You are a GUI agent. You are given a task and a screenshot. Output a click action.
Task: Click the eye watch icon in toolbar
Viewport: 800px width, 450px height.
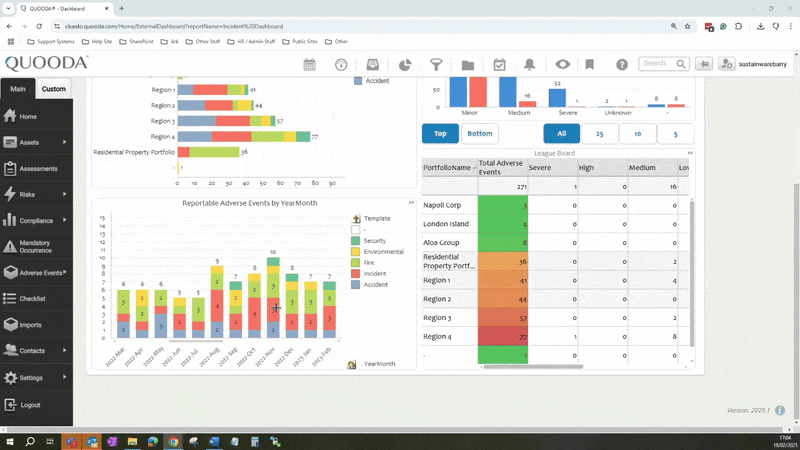[562, 64]
